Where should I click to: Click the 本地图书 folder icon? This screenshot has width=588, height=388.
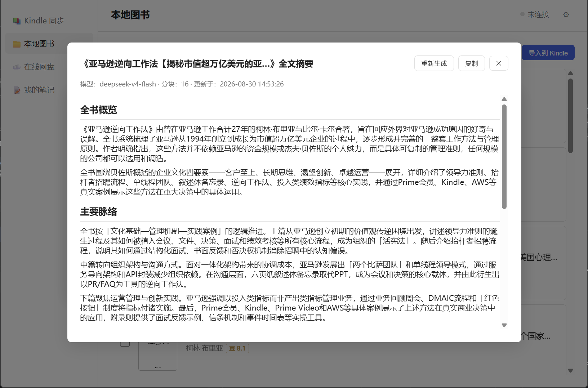point(17,44)
